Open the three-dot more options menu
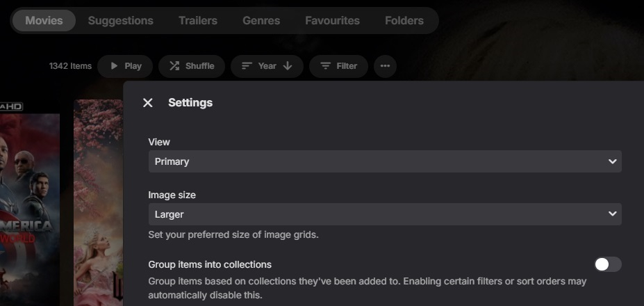Image resolution: width=644 pixels, height=306 pixels. click(385, 66)
